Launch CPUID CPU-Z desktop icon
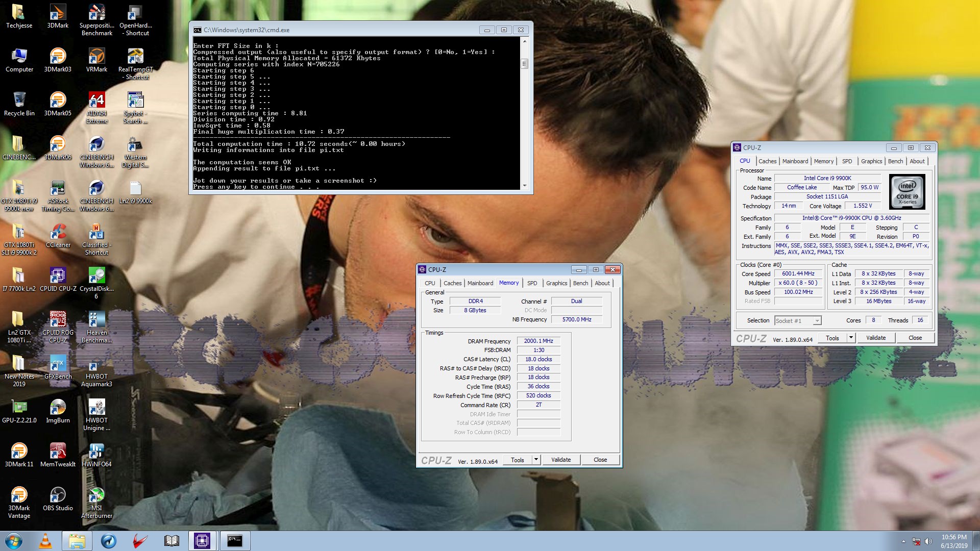The height and width of the screenshot is (551, 980). [58, 280]
